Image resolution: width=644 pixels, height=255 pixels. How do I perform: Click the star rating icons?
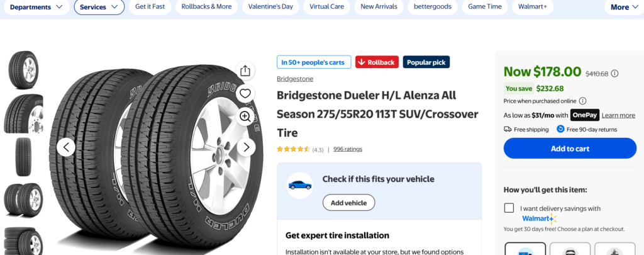[294, 149]
